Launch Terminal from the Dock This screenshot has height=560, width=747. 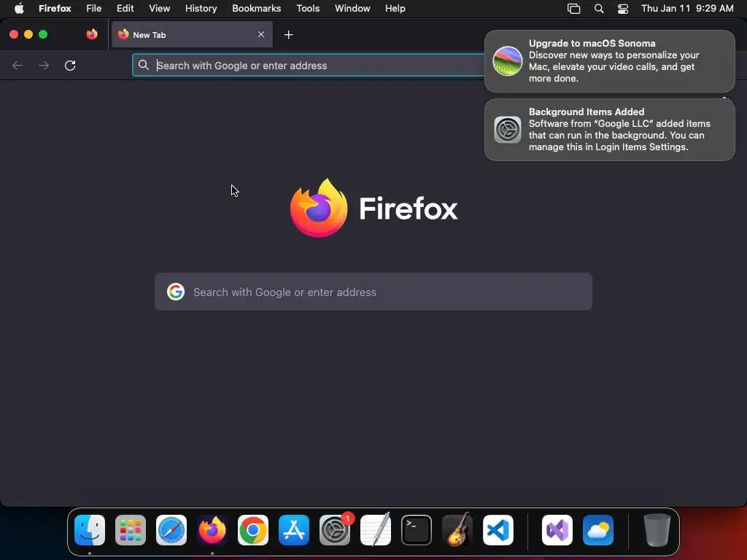[417, 530]
